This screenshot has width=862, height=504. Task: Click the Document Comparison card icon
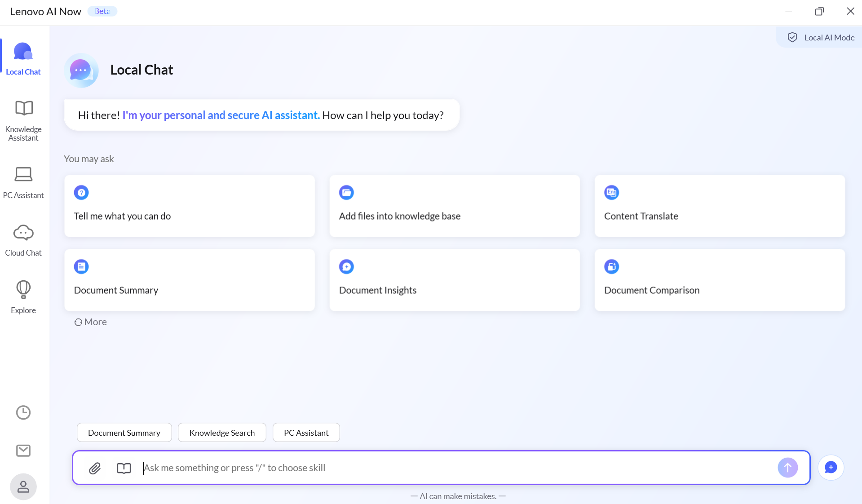[x=611, y=267]
